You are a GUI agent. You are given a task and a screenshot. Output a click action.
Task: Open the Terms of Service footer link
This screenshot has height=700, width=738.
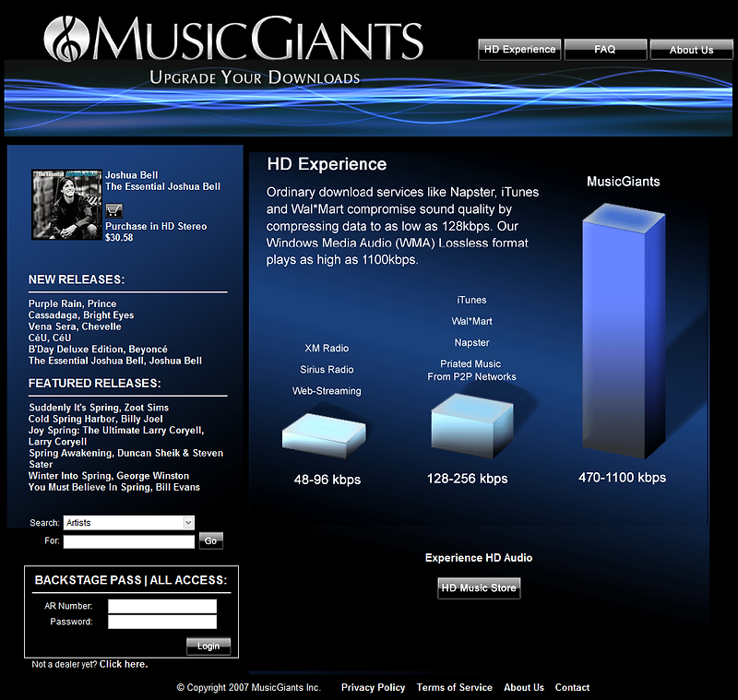pyautogui.click(x=455, y=687)
